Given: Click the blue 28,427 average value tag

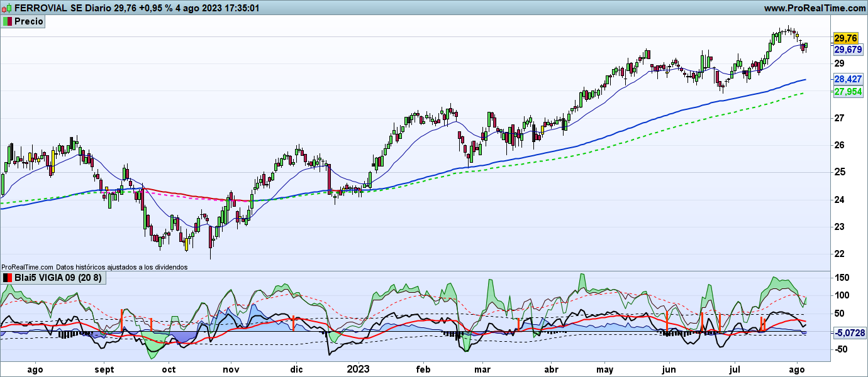Looking at the screenshot, I should tap(849, 80).
